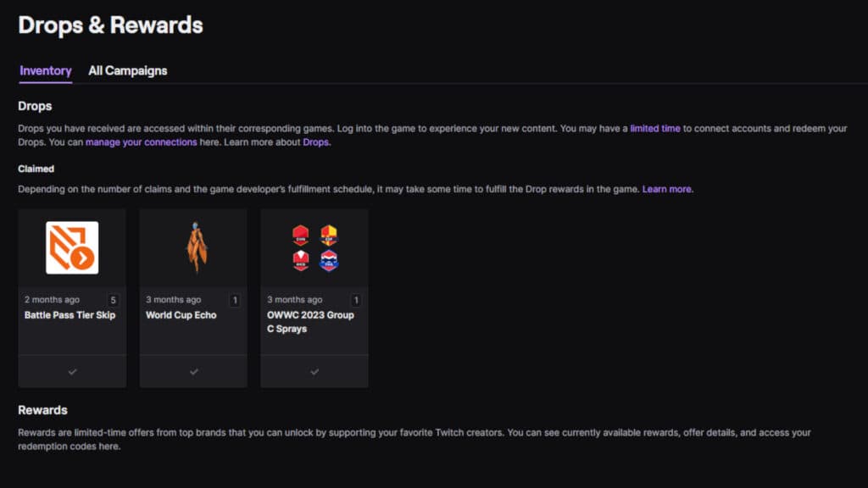
Task: Click the World Cup Echo character image
Action: click(x=193, y=246)
